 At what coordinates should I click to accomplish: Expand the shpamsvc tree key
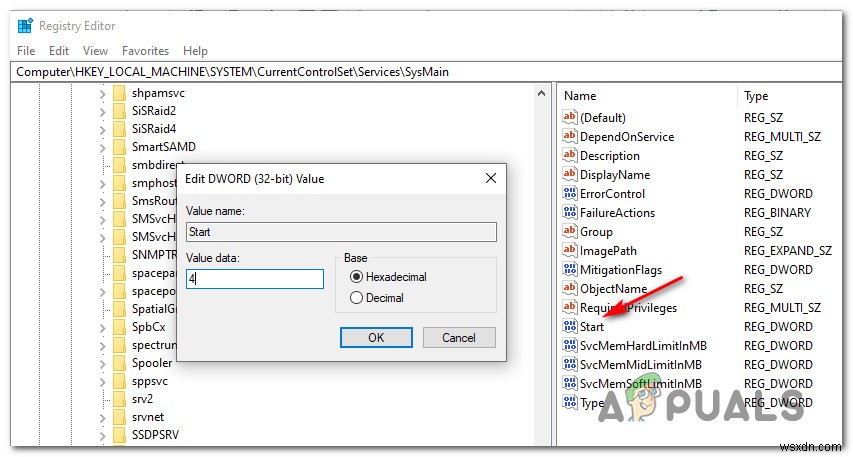(102, 94)
